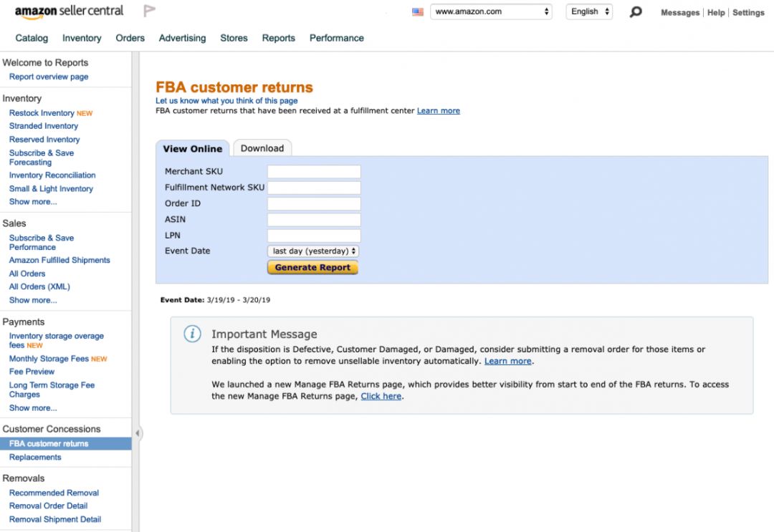Follow the Click here link for Manage FBA Returns

pos(381,396)
